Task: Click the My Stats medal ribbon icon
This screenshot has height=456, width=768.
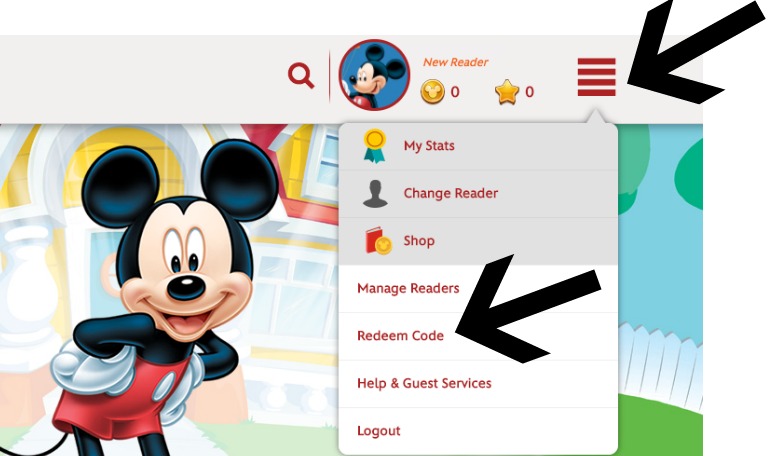Action: point(375,145)
